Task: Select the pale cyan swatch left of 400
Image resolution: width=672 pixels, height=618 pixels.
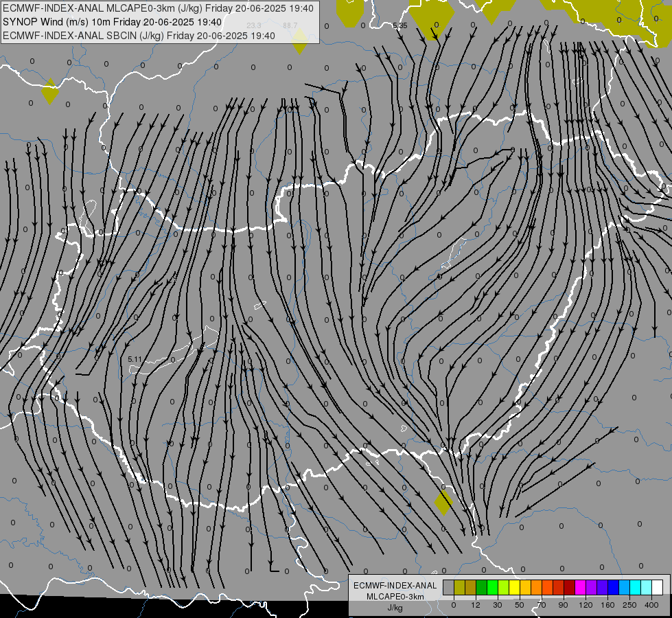Action: (x=647, y=587)
